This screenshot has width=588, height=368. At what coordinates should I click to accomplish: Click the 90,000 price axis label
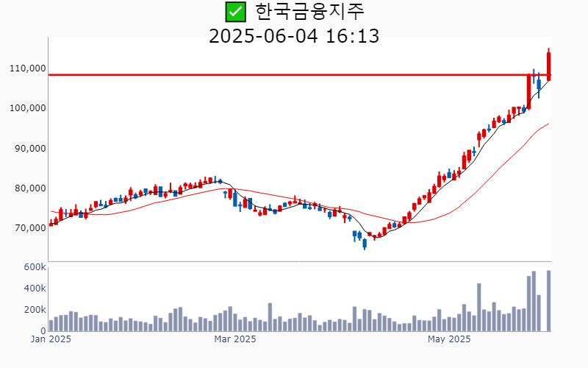pyautogui.click(x=30, y=149)
